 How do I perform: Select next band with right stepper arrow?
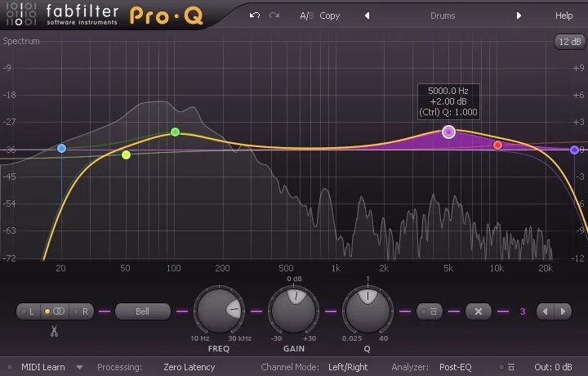point(563,311)
